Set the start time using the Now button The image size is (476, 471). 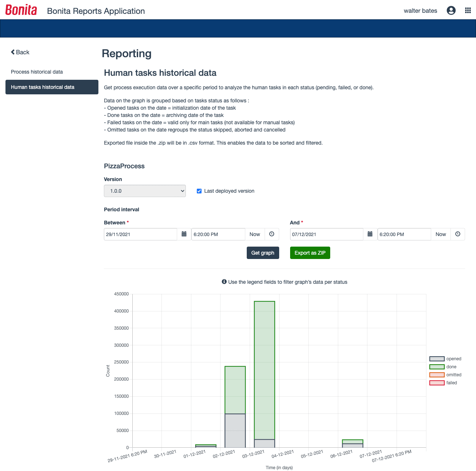tap(255, 234)
